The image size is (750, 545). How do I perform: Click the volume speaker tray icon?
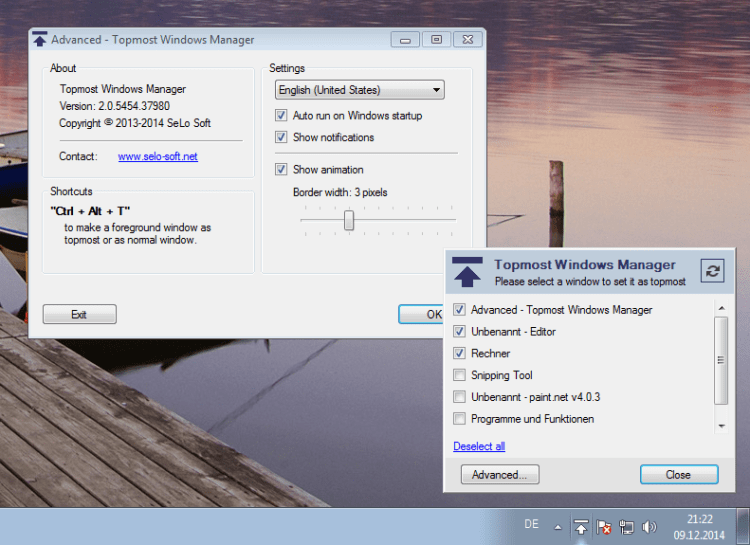pos(649,527)
